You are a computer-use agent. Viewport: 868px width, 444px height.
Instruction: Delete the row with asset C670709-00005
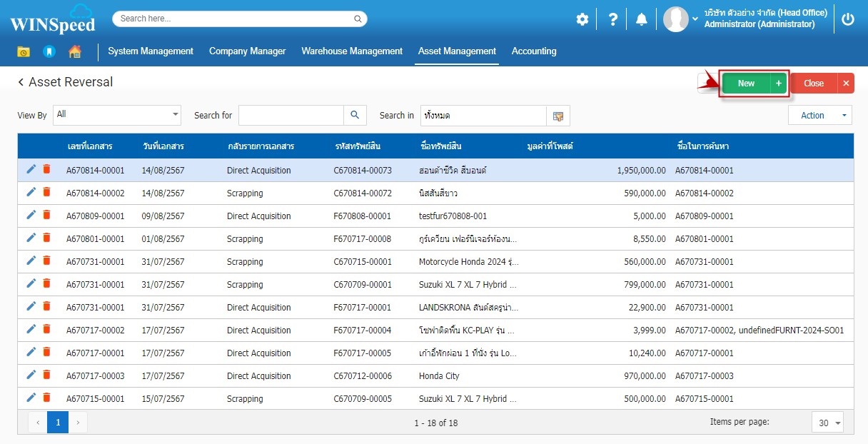(46, 398)
